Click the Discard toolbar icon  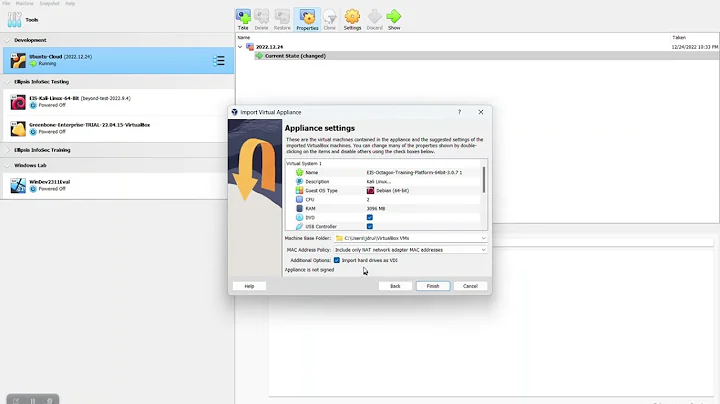tap(374, 19)
